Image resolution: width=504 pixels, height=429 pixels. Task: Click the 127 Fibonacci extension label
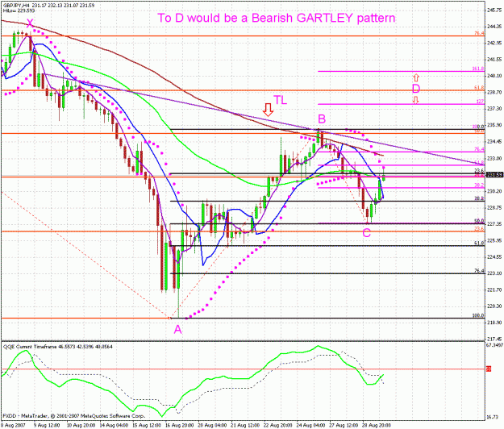coord(481,102)
